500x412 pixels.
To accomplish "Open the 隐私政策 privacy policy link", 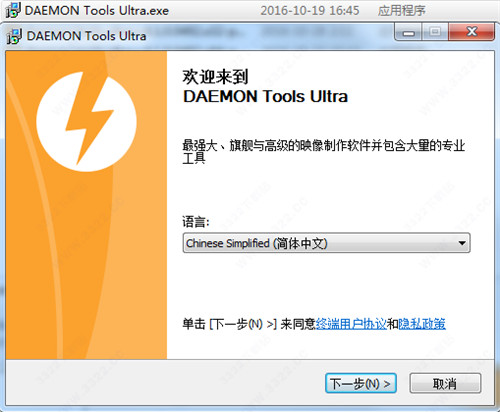I will (422, 324).
